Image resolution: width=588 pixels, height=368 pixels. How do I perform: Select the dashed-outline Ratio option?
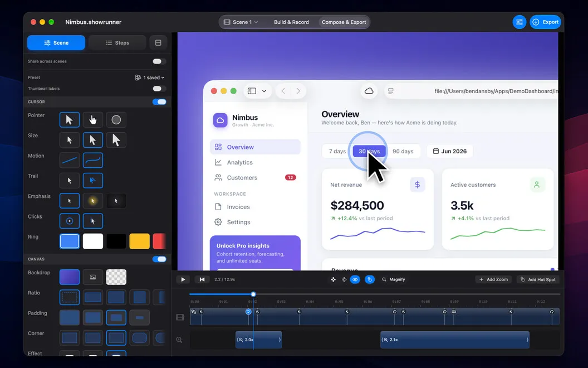[70, 297]
